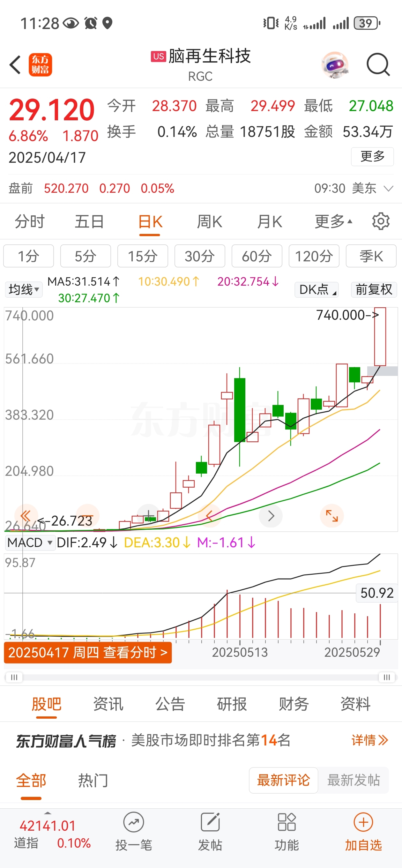Screen dimensions: 402x868
Task: Choose 15分 interval button
Action: pos(143,256)
